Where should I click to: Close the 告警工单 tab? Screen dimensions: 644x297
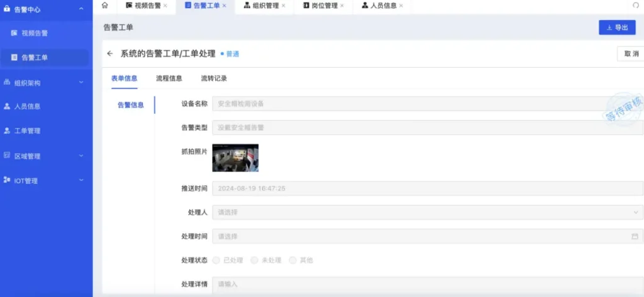(225, 6)
